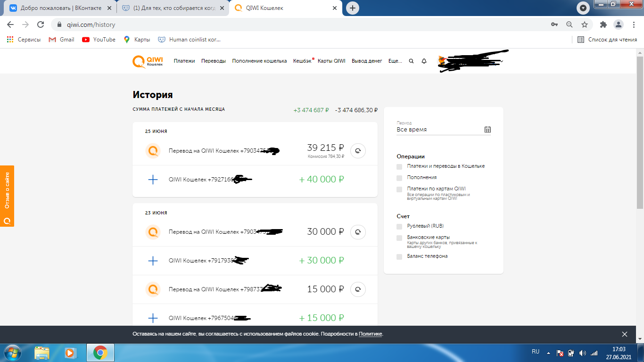The height and width of the screenshot is (362, 644).
Task: Check the Рублевый (RUB) account filter
Action: (x=399, y=227)
